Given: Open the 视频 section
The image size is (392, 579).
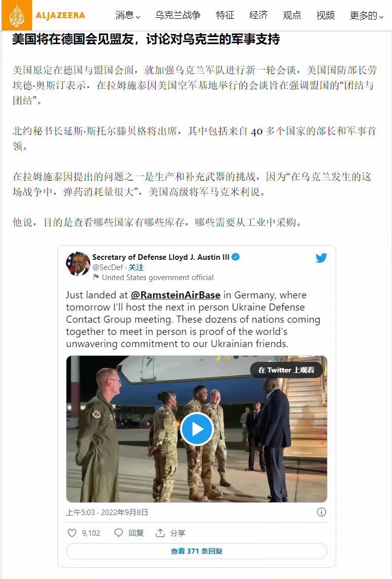Looking at the screenshot, I should click(326, 15).
